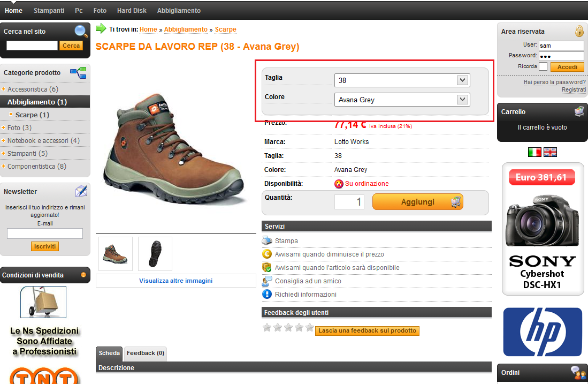Click Abbigliamento in the breadcrumb
588x384 pixels.
pyautogui.click(x=186, y=29)
